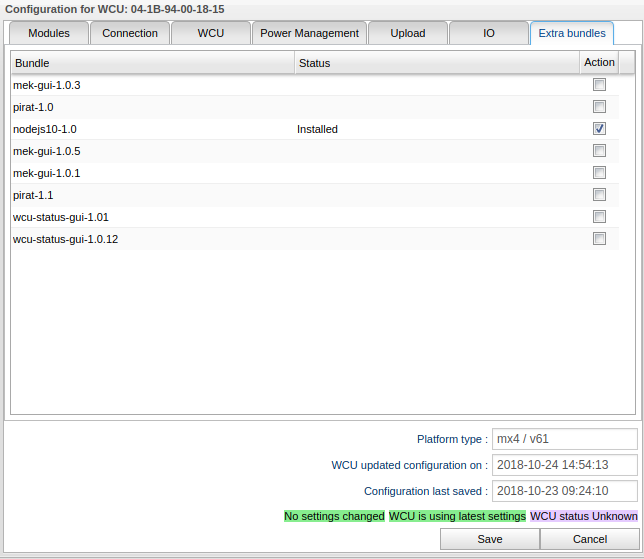Click the Cancel button
This screenshot has width=644, height=559.
[590, 539]
